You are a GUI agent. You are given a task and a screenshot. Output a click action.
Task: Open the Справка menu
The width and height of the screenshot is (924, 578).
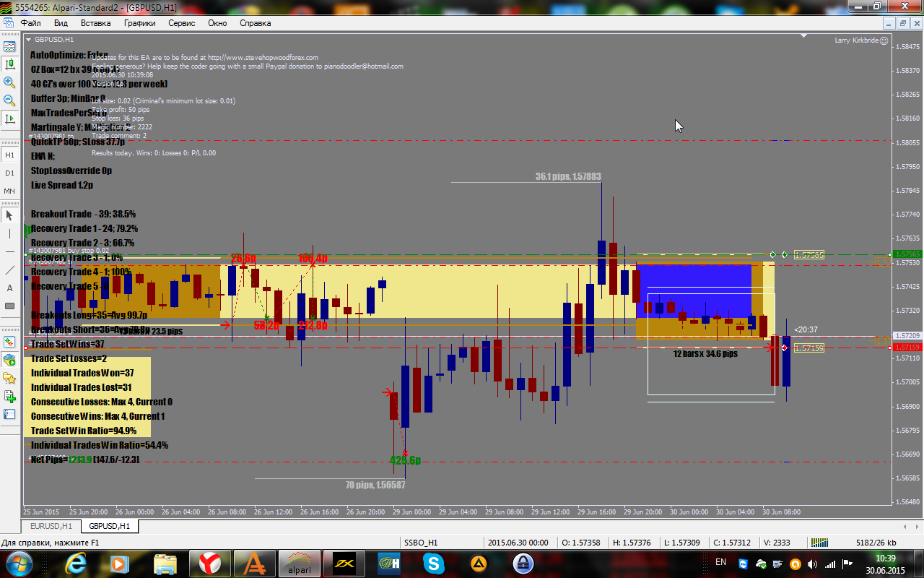(x=255, y=23)
